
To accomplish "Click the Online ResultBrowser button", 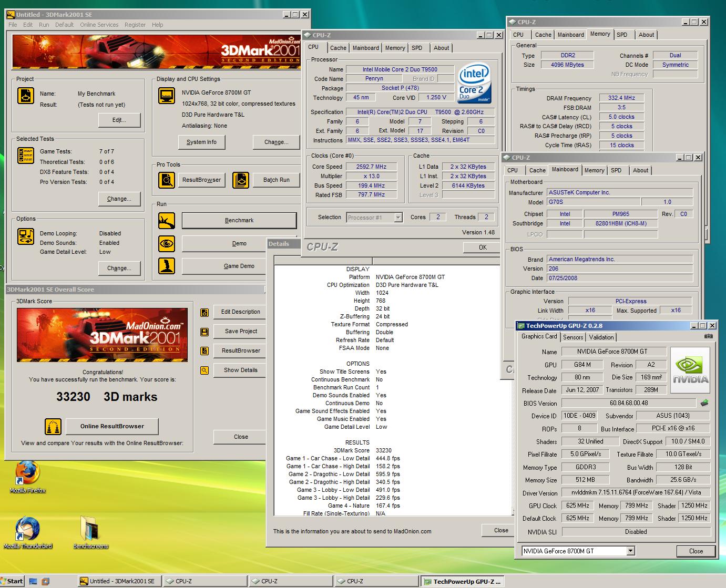I will [112, 426].
